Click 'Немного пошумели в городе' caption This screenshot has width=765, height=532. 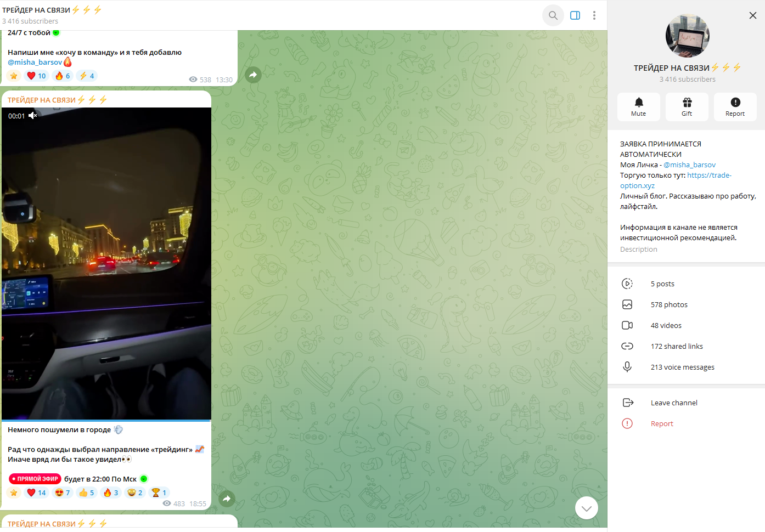pyautogui.click(x=59, y=429)
